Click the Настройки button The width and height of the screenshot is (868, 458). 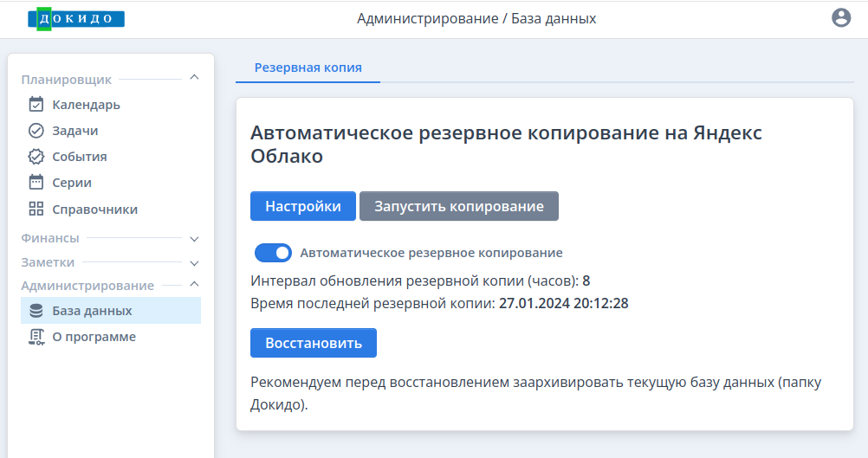point(303,206)
